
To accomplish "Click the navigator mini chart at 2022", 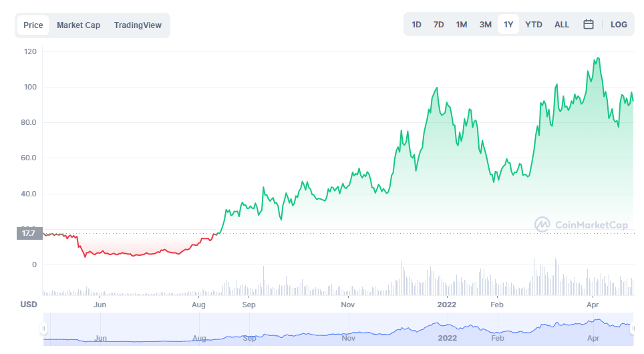I will point(446,329).
